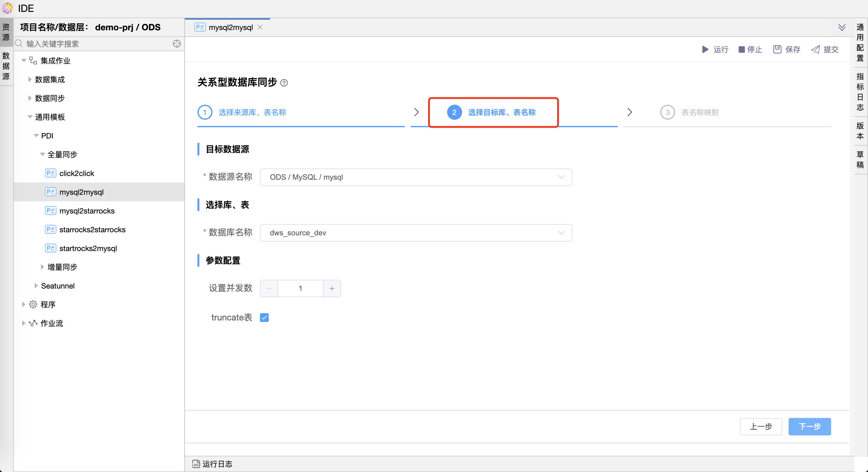Click the double-chevron collapse icon at top right
868x472 pixels.
click(842, 27)
